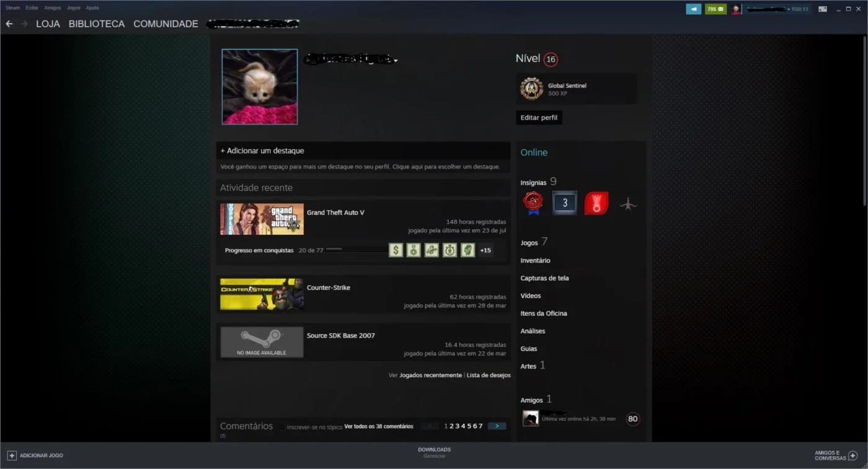
Task: Open Capturas de tela
Action: pyautogui.click(x=544, y=278)
